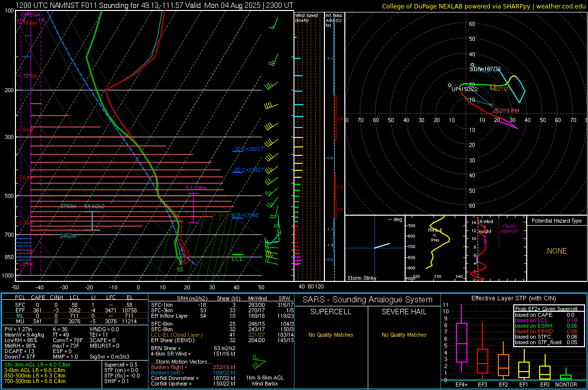Click the sounding title with the valid date
Image resolution: width=588 pixels, height=390 pixels.
click(154, 5)
